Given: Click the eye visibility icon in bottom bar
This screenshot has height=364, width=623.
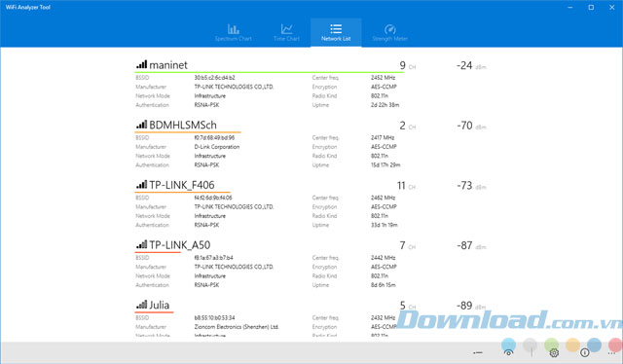Looking at the screenshot, I should coord(508,352).
